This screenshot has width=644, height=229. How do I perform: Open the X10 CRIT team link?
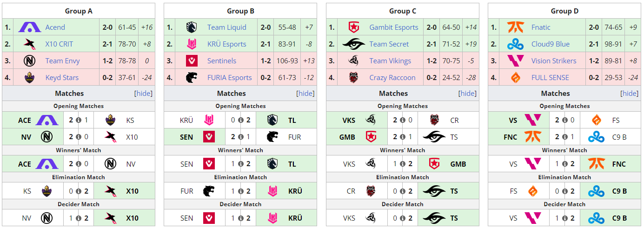(59, 44)
